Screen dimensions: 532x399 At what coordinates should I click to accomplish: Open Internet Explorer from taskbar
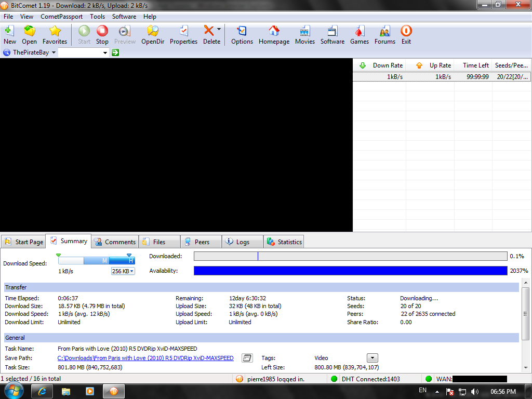pyautogui.click(x=42, y=391)
